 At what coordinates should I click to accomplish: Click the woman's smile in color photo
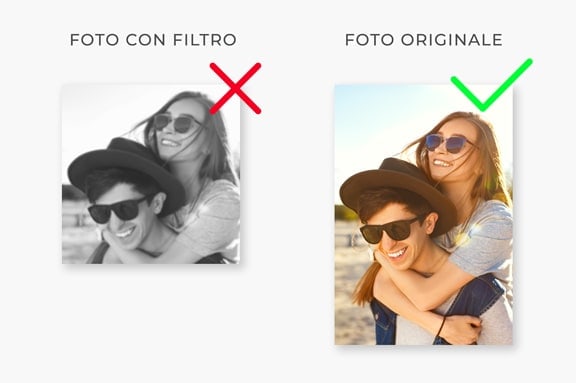441,163
